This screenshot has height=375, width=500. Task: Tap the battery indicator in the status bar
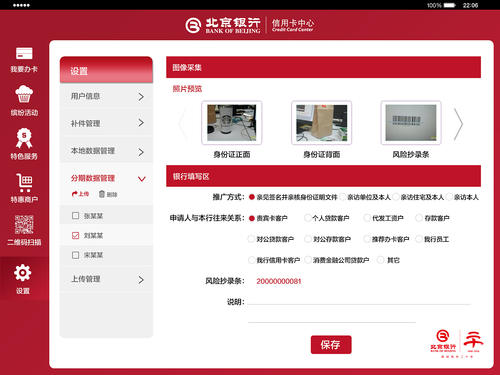point(450,5)
